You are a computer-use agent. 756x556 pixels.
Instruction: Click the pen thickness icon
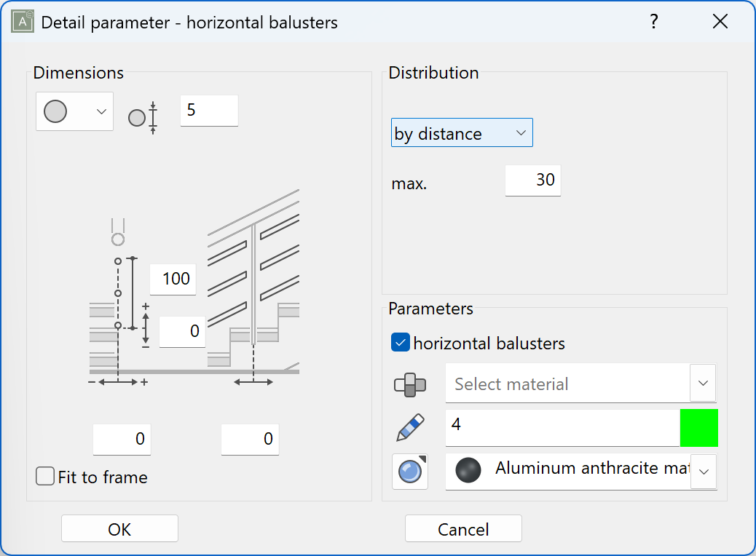[x=410, y=427]
